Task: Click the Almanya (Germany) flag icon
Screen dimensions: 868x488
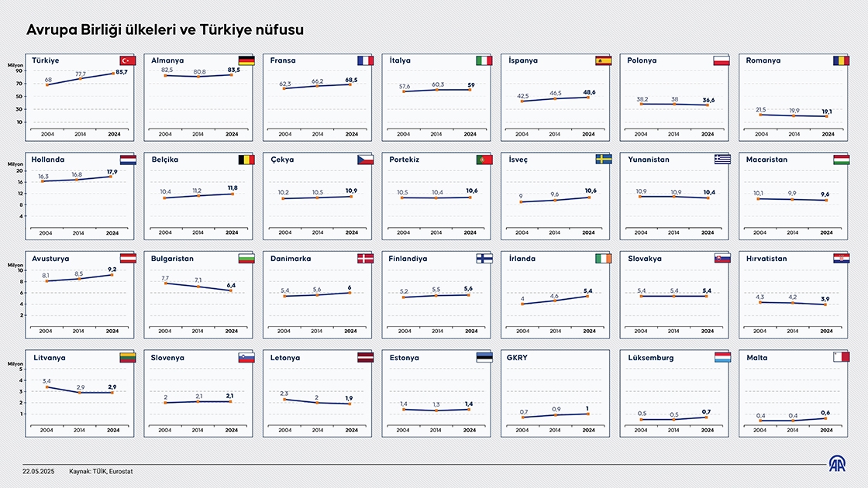Action: point(246,60)
